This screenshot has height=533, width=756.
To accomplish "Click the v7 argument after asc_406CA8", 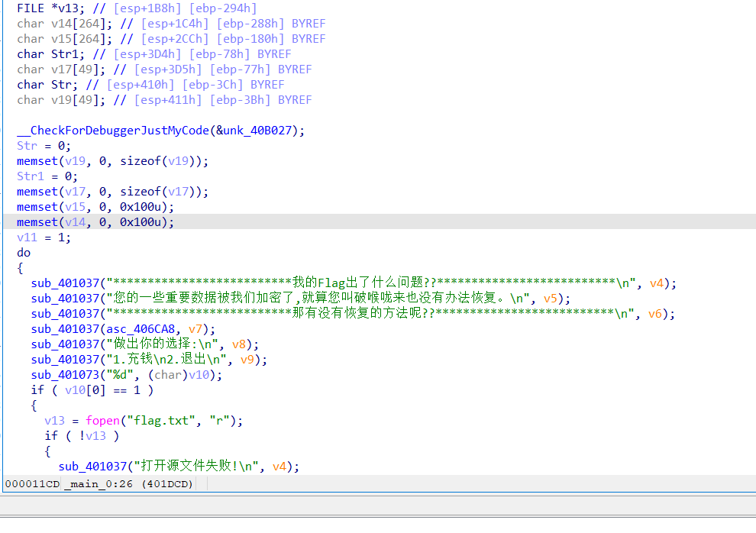I will [195, 329].
